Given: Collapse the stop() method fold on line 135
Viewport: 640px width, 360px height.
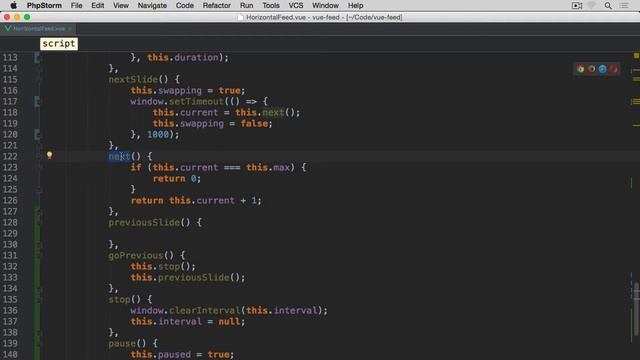Looking at the screenshot, I should (x=38, y=299).
